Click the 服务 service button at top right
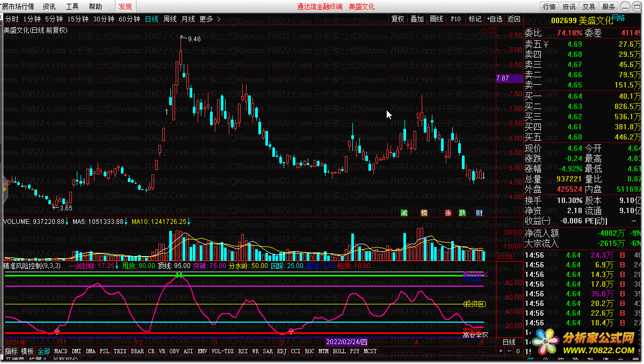644x364 pixels. point(608,6)
